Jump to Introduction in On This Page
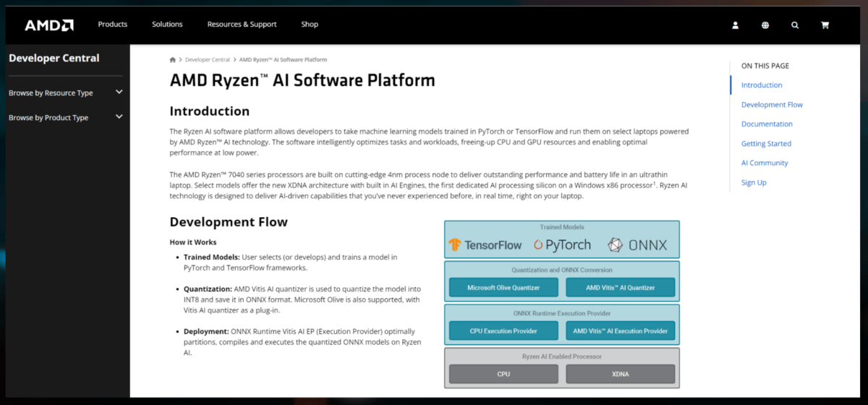 [762, 85]
